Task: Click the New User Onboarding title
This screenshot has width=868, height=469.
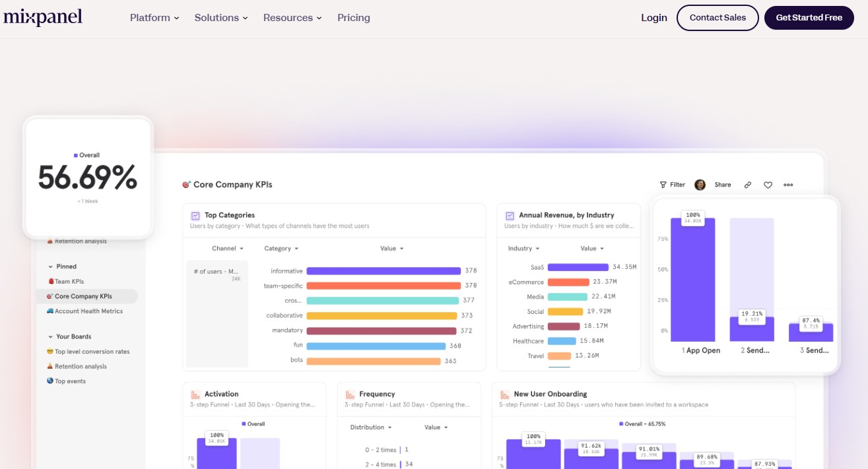Action: [550, 394]
